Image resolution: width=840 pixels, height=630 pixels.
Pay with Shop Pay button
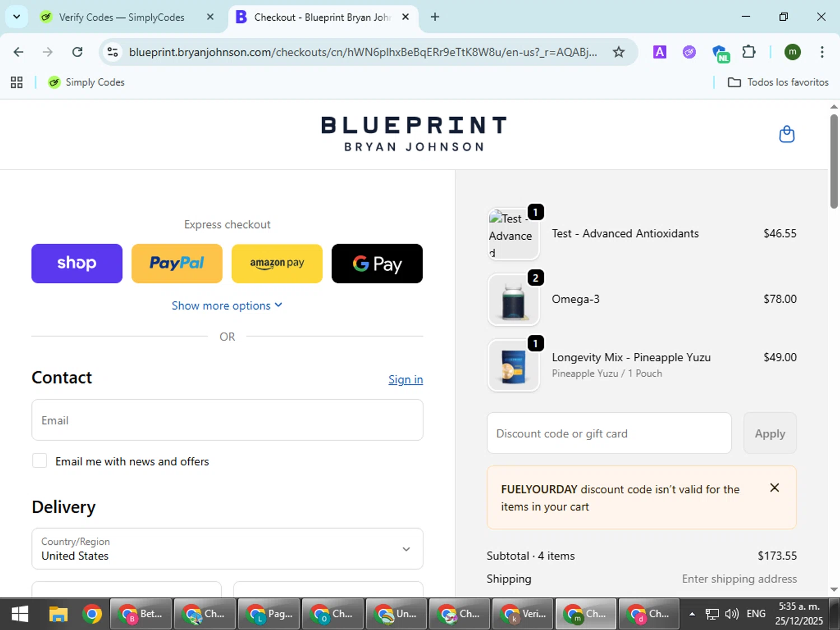[77, 263]
